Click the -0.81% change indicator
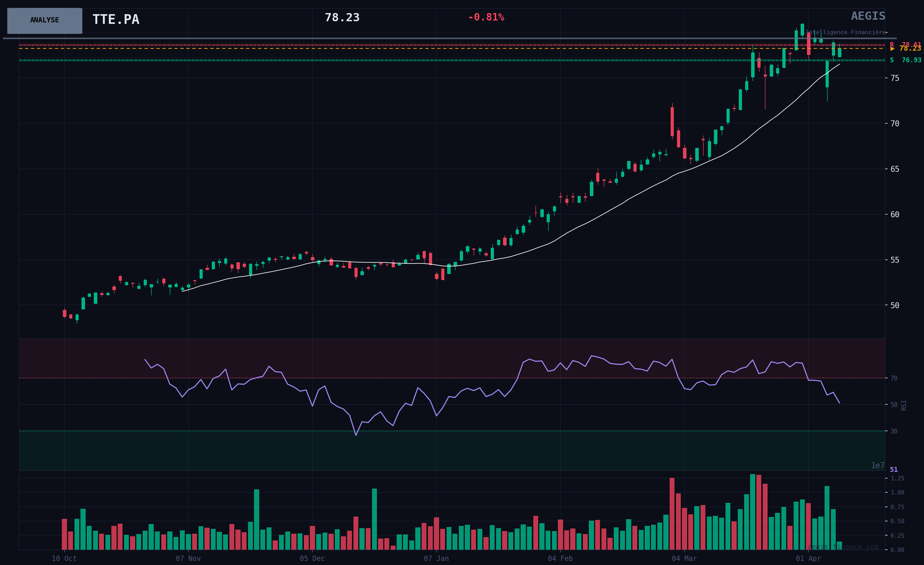 click(486, 18)
